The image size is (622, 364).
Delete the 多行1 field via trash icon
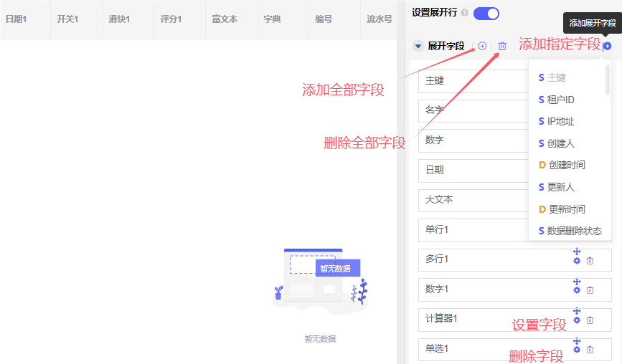(590, 261)
